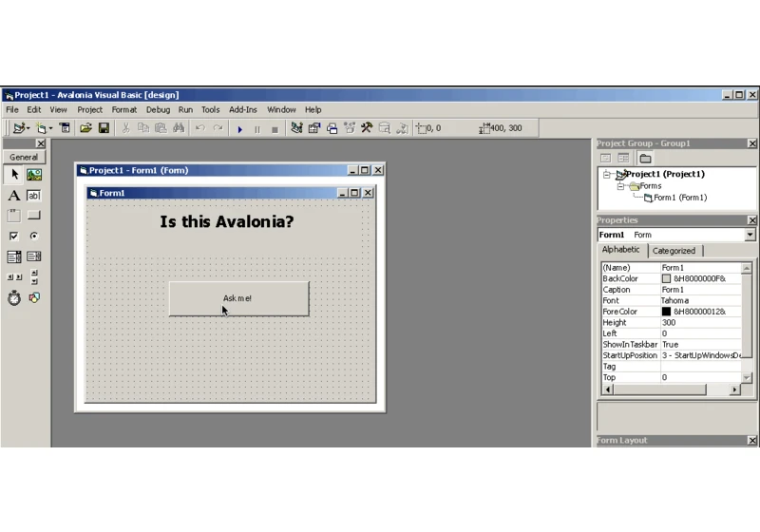Click the Open Project icon
The image size is (760, 532).
[85, 128]
